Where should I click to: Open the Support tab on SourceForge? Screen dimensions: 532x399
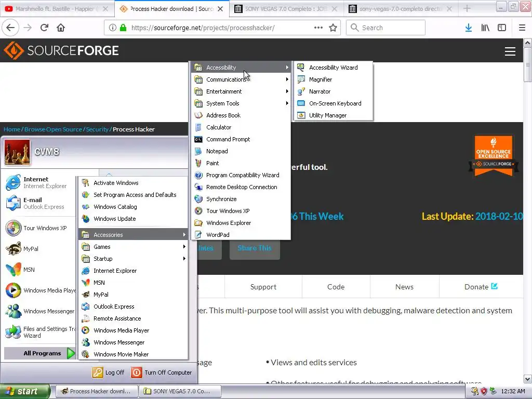[263, 287]
